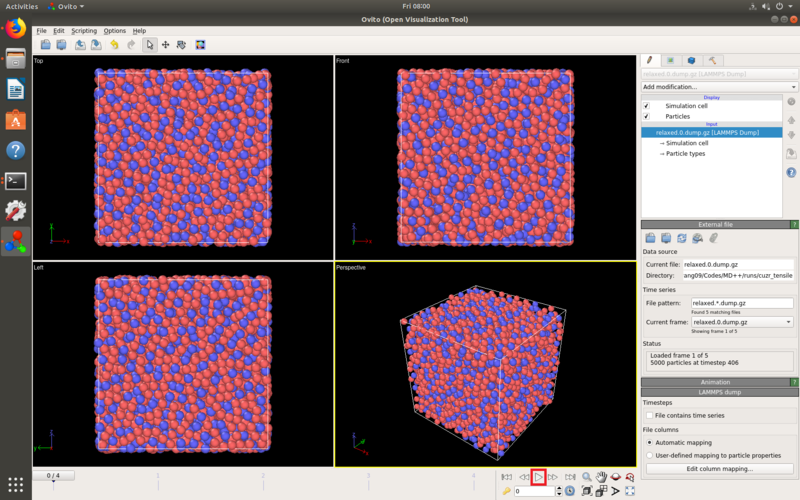800x500 pixels.
Task: Activate the selection arrow tool
Action: pos(149,45)
